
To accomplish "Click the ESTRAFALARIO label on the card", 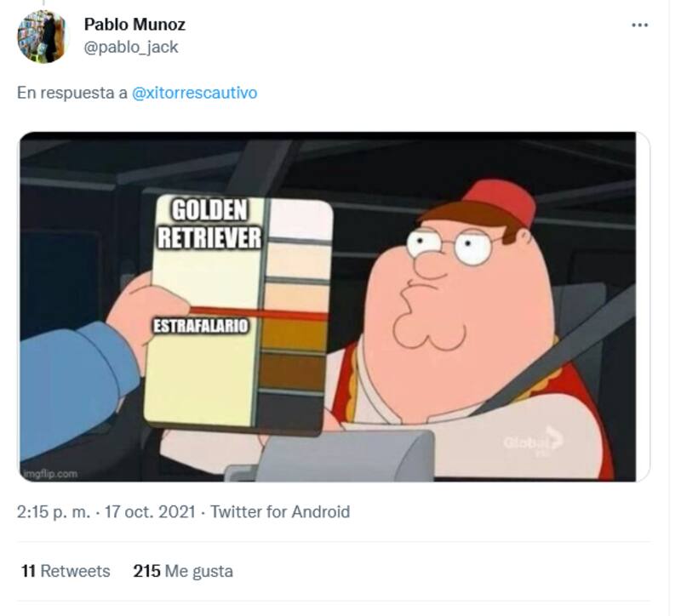I will pyautogui.click(x=200, y=325).
